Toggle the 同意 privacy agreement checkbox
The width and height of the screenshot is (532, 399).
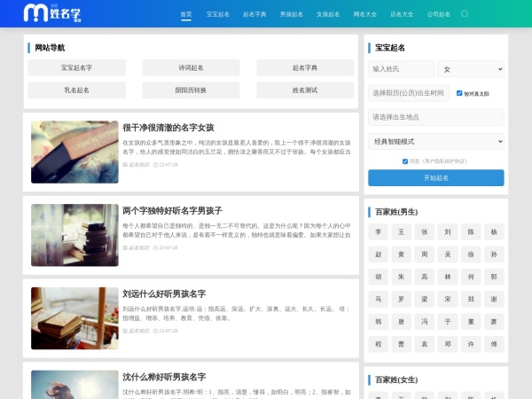coord(405,161)
